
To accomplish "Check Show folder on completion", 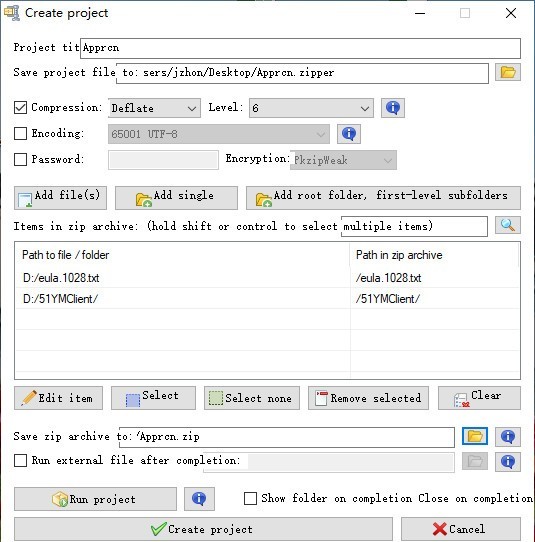I will coord(250,498).
